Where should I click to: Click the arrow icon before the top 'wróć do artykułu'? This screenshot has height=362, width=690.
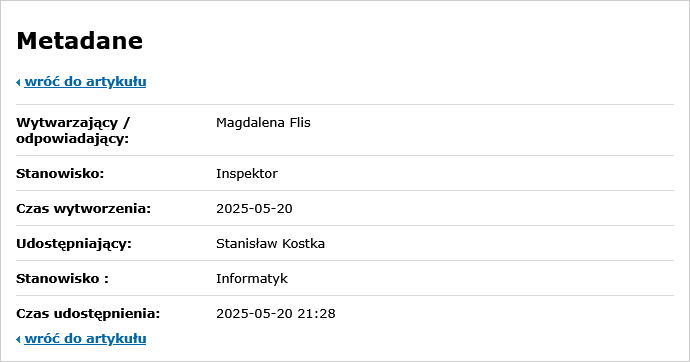[18, 82]
